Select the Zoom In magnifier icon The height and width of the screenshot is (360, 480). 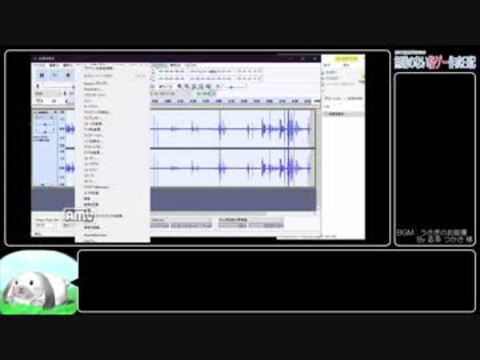pos(179,86)
